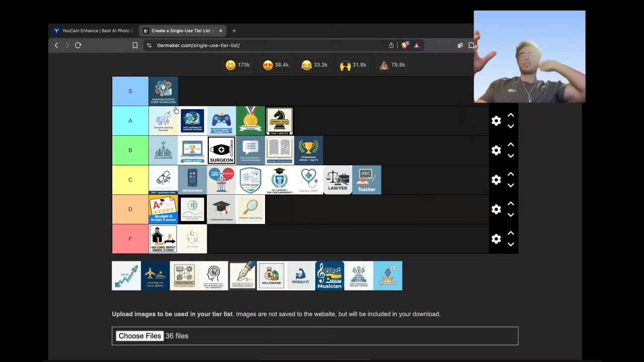Switch to the YouCam Enhance browser tab

tap(94, 31)
